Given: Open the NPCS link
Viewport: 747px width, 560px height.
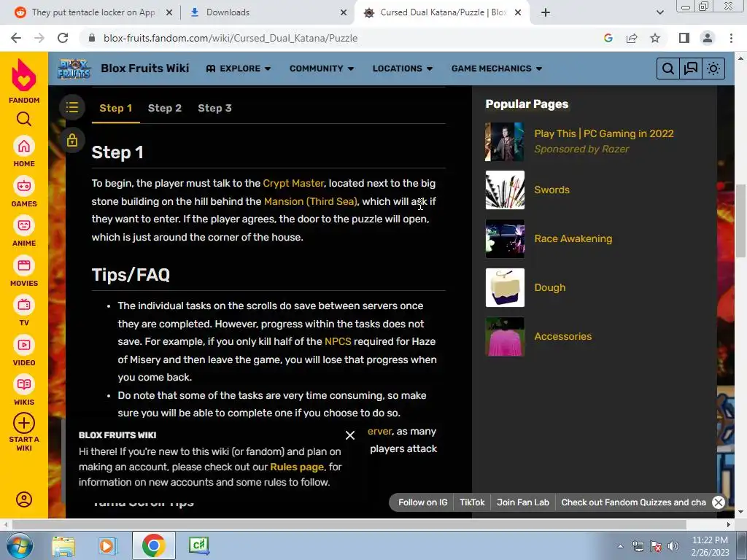Looking at the screenshot, I should [338, 341].
